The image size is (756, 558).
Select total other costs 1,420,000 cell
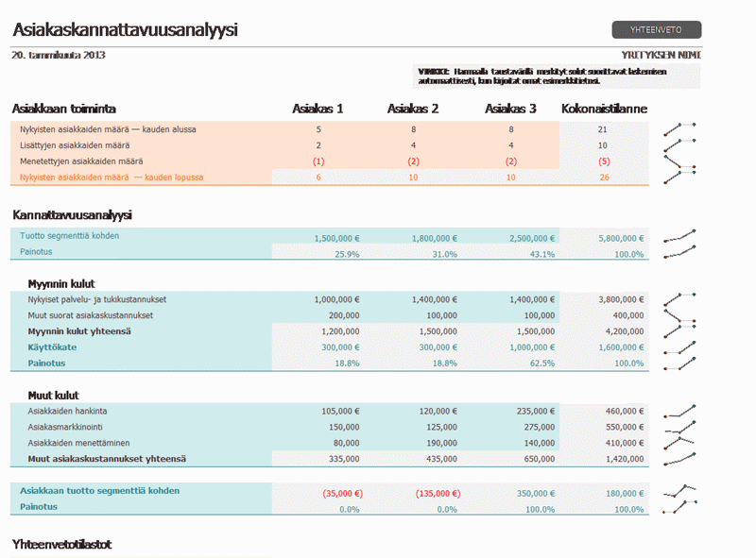coord(625,459)
